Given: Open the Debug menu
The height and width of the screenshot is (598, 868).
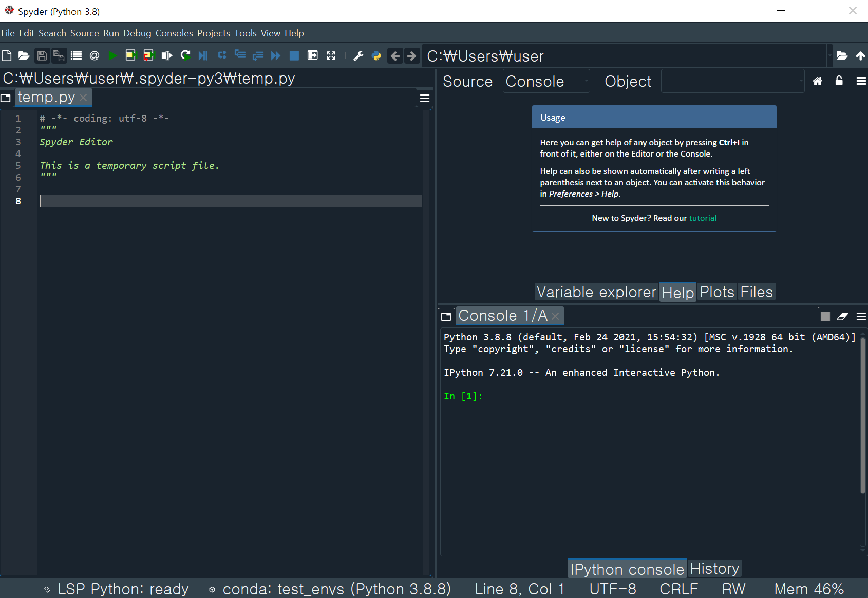Looking at the screenshot, I should [x=137, y=33].
